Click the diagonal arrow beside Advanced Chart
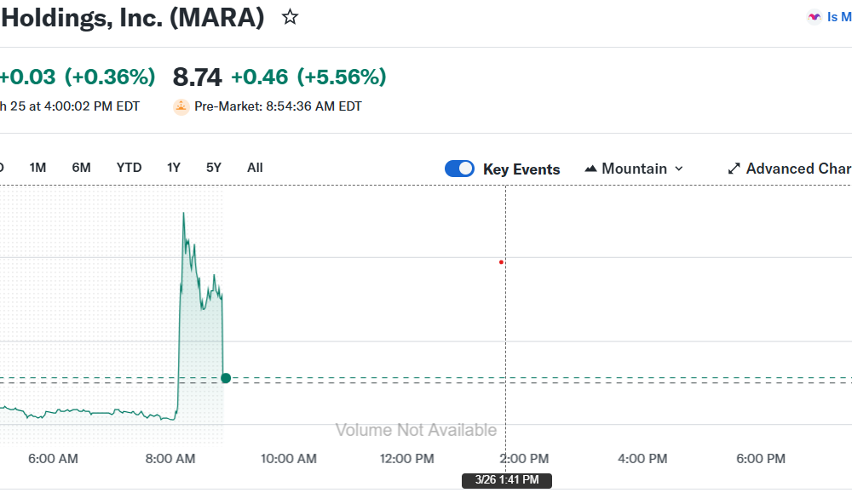The height and width of the screenshot is (504, 852). click(x=734, y=168)
